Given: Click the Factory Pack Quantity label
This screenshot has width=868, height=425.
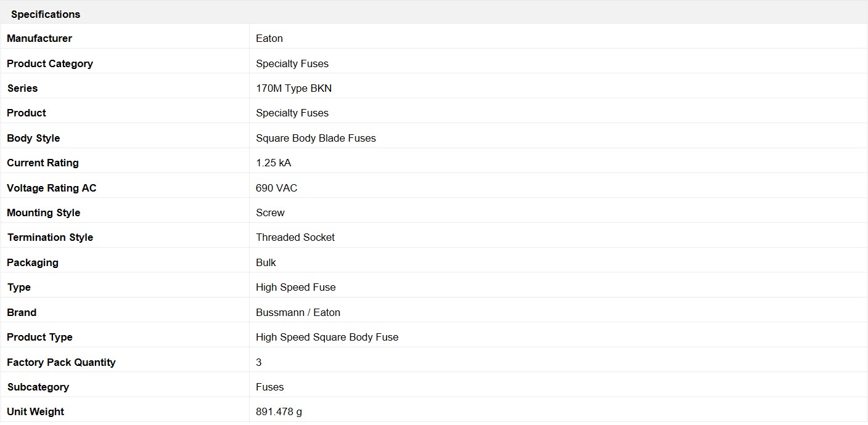Looking at the screenshot, I should 61,362.
